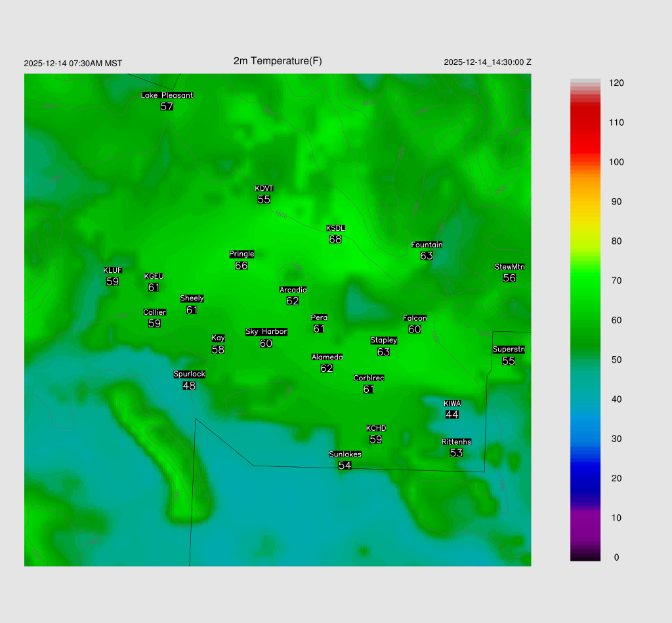Click the Fountain station label
672x623 pixels.
427,245
